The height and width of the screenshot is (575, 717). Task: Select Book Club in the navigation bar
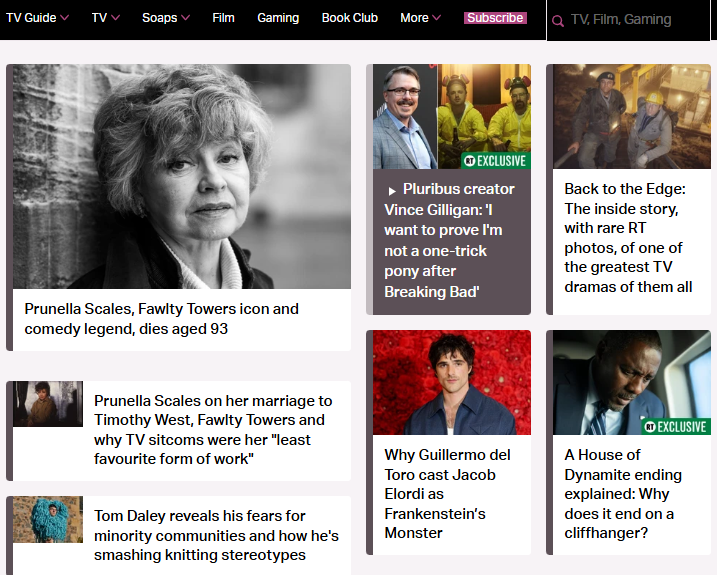coord(350,18)
